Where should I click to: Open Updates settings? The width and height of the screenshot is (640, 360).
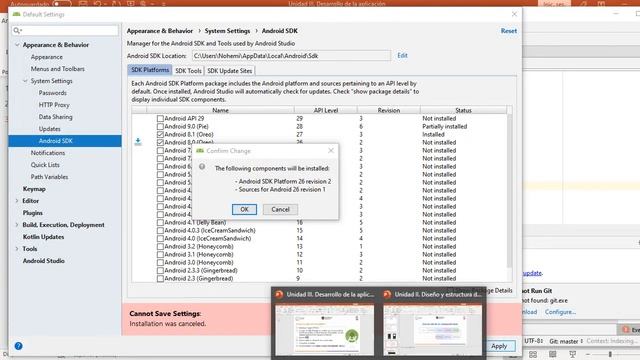[49, 129]
